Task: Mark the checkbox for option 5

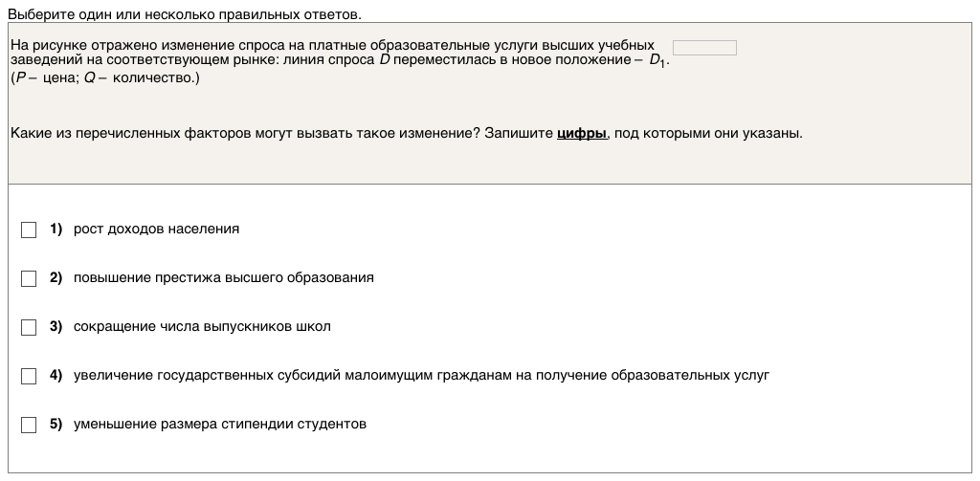Action: (29, 425)
